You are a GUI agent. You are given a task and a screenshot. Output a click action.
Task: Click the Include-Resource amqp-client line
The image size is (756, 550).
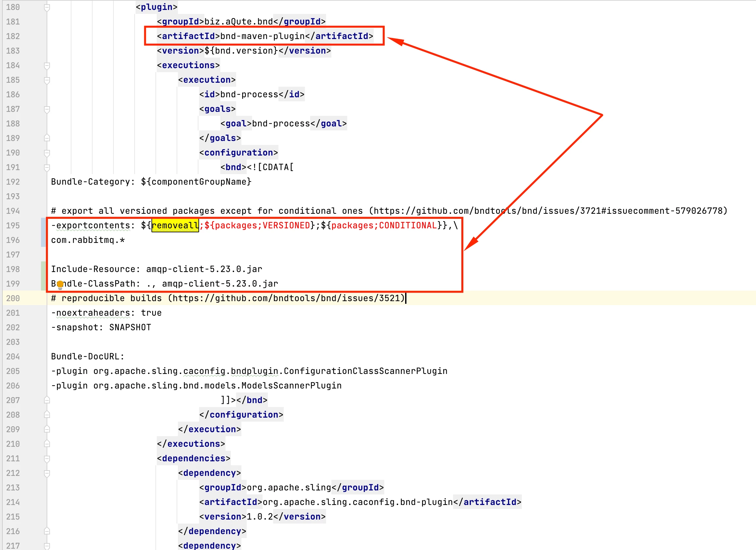pyautogui.click(x=156, y=269)
